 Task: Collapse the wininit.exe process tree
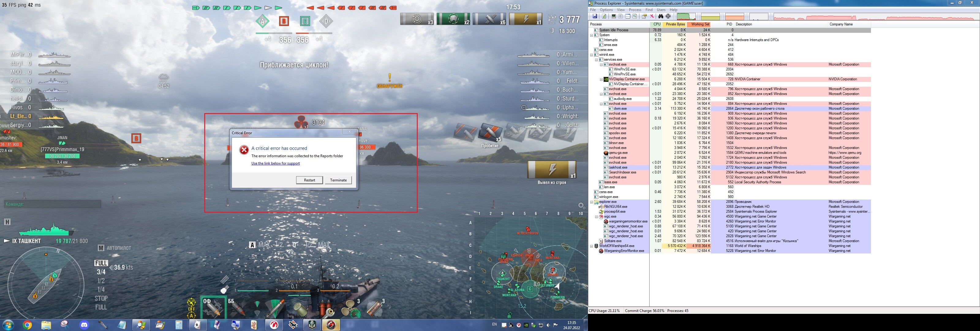click(592, 55)
